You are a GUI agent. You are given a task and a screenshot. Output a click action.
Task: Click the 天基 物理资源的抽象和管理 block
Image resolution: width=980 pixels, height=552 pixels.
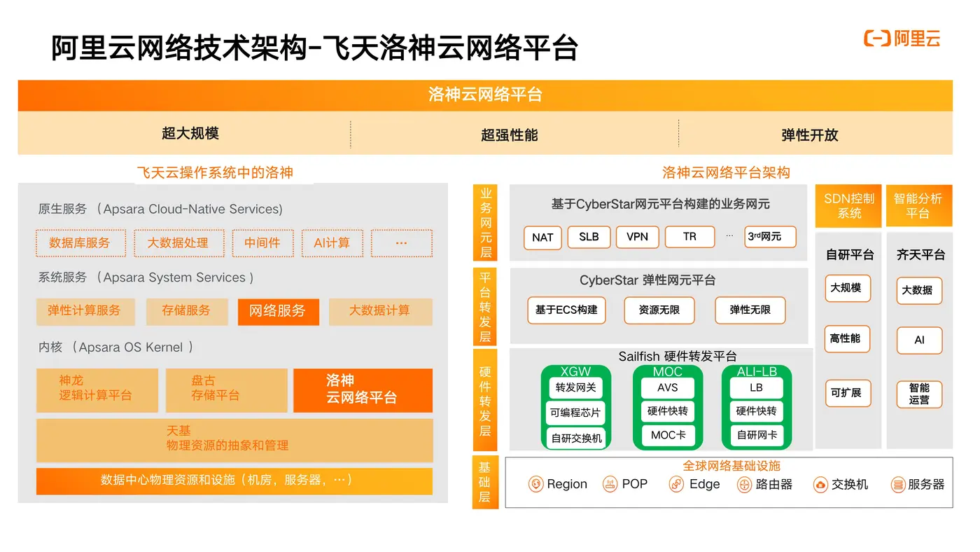[x=234, y=441]
